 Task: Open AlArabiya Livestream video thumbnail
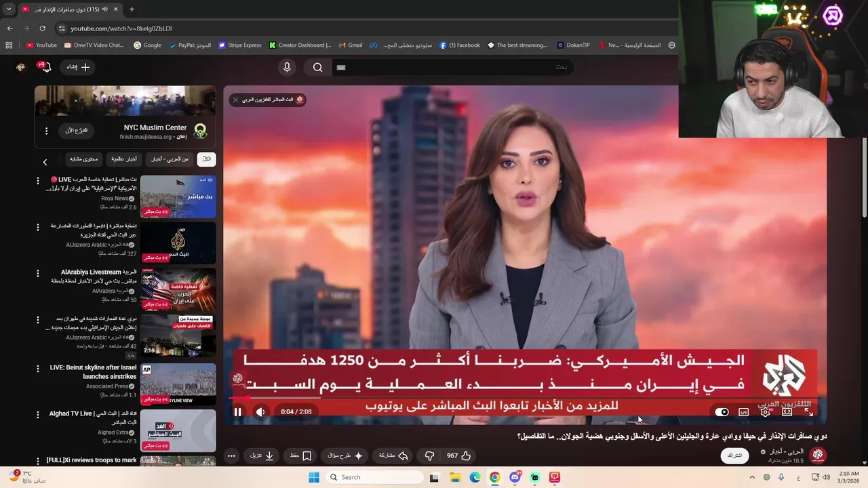[x=178, y=289]
